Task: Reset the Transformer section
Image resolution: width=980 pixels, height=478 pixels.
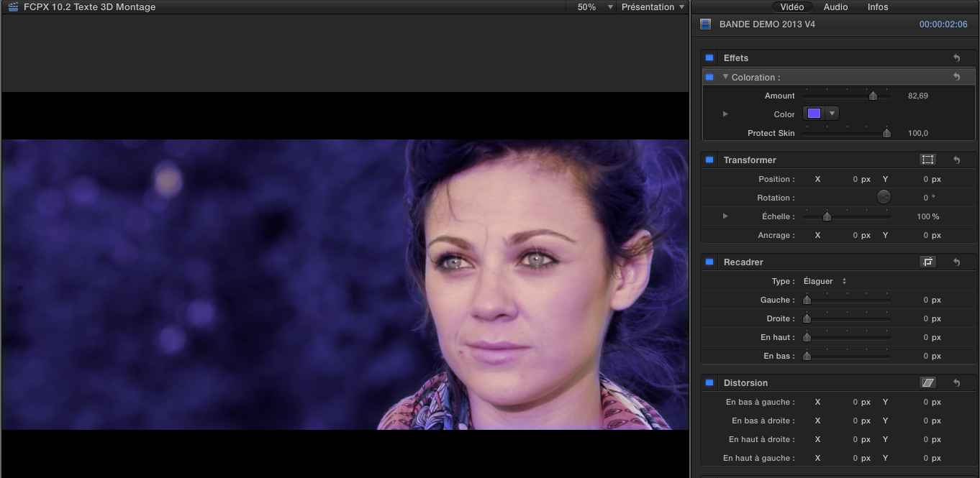Action: [956, 160]
